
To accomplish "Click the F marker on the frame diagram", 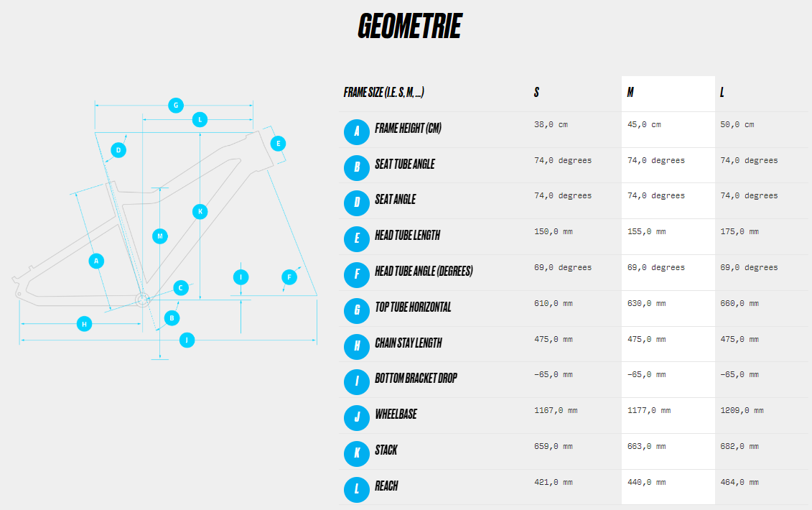I will point(289,277).
